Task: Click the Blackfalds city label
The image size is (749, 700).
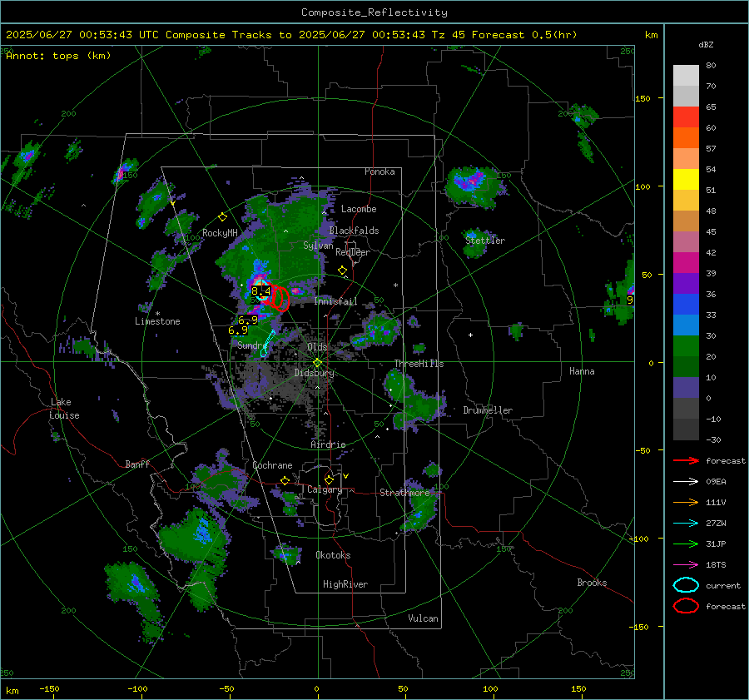Action: pyautogui.click(x=354, y=231)
